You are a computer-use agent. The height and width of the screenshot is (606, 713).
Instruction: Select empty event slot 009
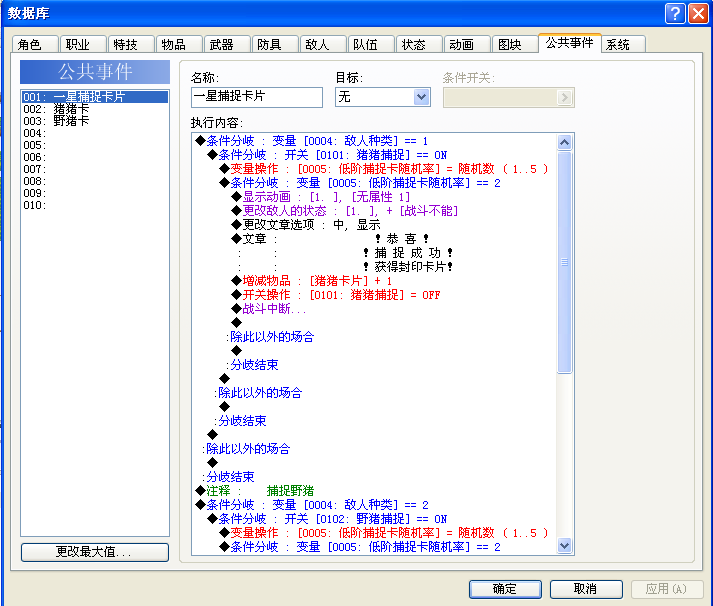click(95, 193)
